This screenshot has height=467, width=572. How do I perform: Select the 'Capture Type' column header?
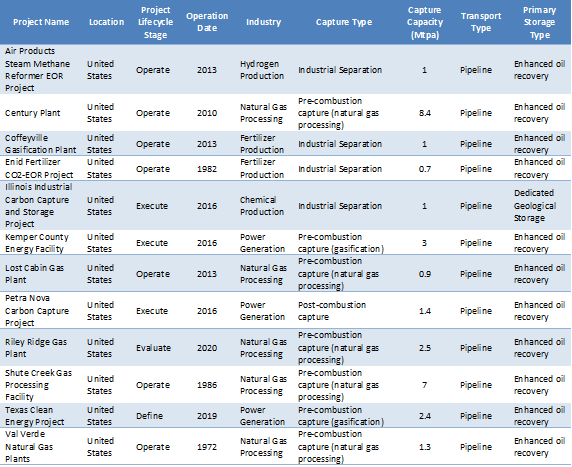point(344,22)
